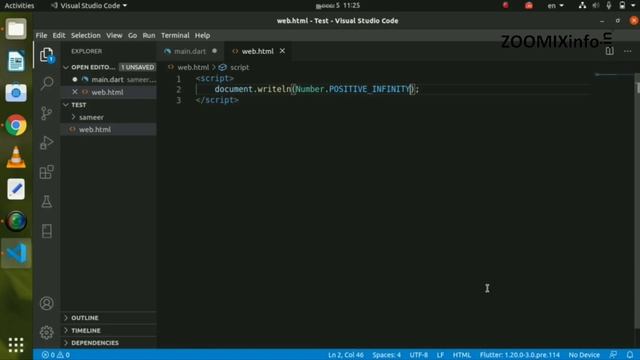
Task: Click the closing script tag on line 3
Action: [x=217, y=100]
